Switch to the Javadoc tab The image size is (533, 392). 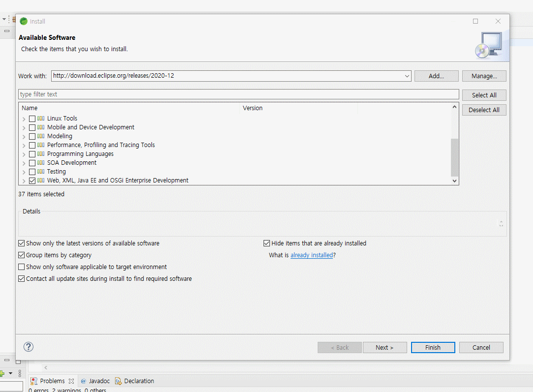95,381
